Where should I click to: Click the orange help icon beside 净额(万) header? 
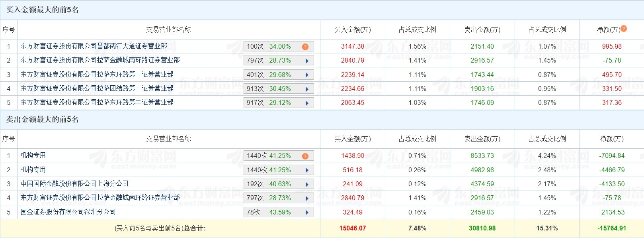coord(624,29)
